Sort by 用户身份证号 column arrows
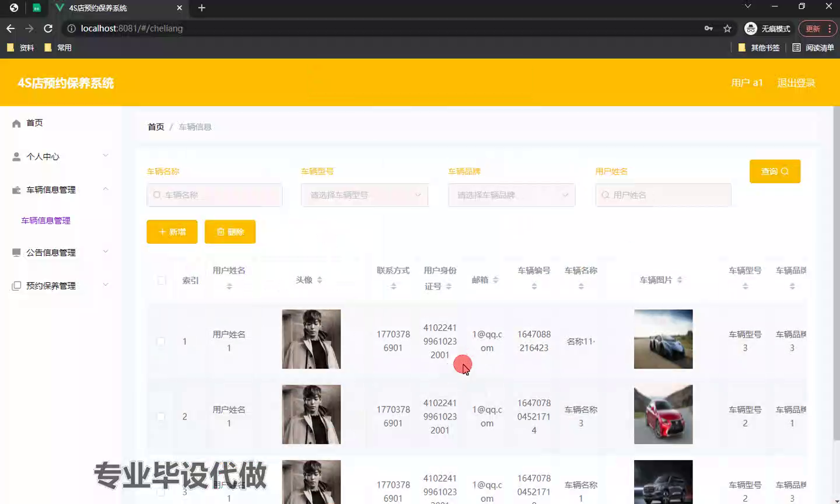The height and width of the screenshot is (504, 840). point(449,286)
